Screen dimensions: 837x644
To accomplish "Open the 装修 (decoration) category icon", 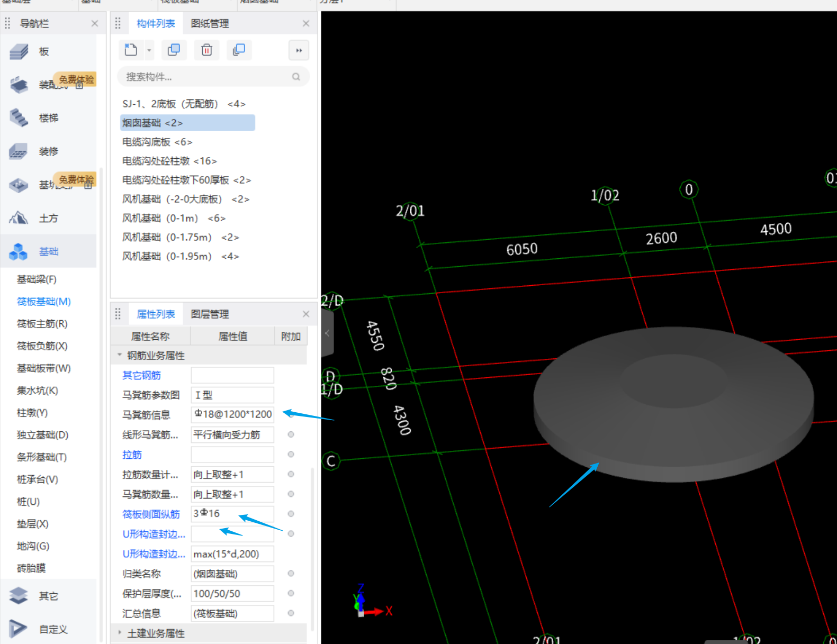I will click(19, 151).
